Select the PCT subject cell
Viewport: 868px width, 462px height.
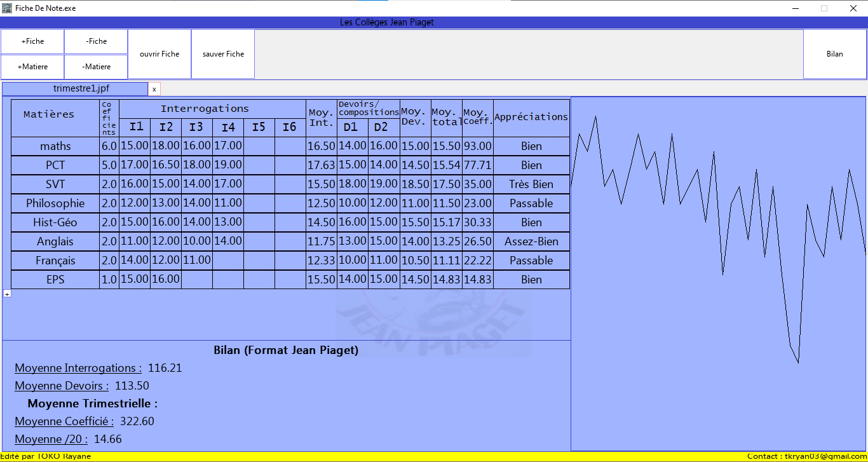tap(55, 165)
